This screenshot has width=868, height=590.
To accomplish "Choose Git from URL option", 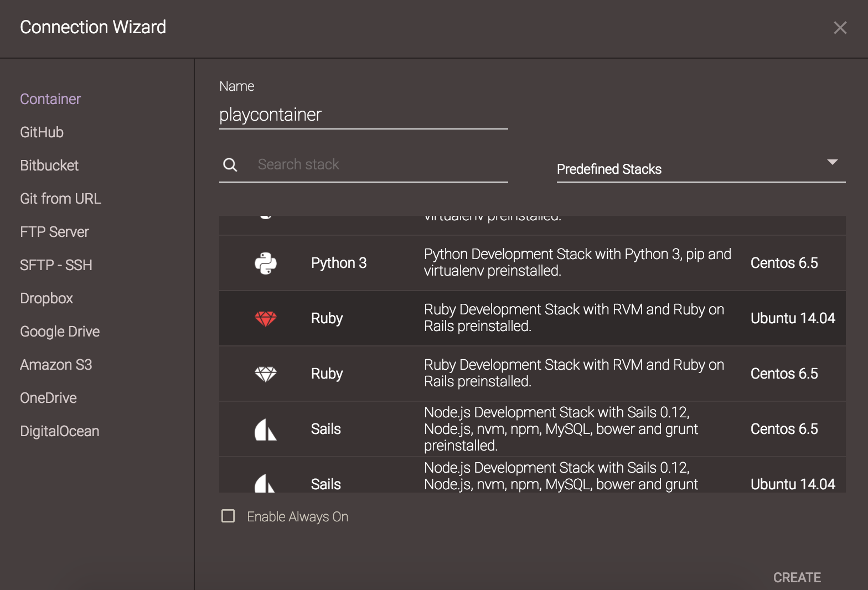I will pyautogui.click(x=60, y=199).
